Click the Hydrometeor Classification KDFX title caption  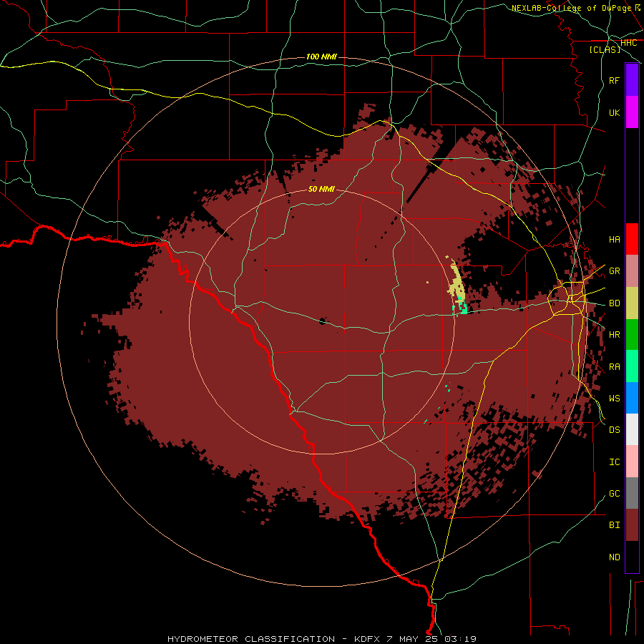[321, 639]
